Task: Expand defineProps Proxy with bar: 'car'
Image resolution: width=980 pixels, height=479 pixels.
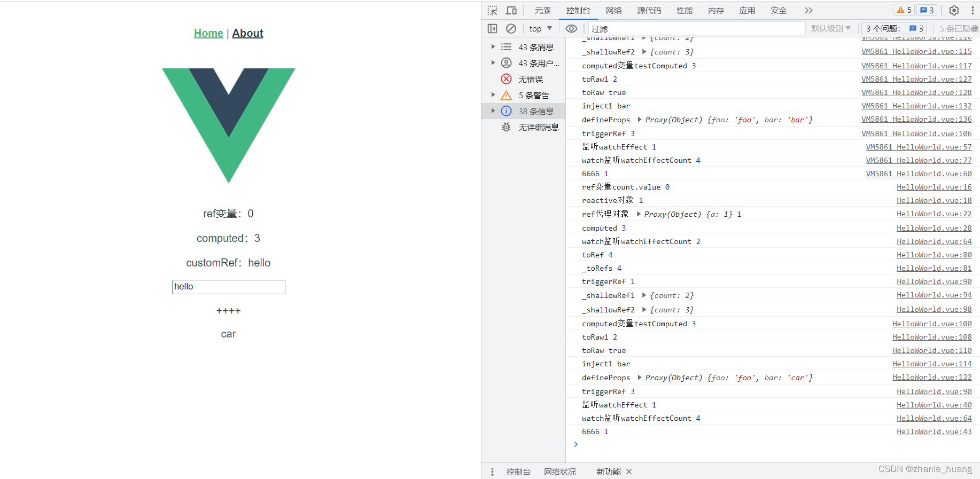Action: [640, 378]
